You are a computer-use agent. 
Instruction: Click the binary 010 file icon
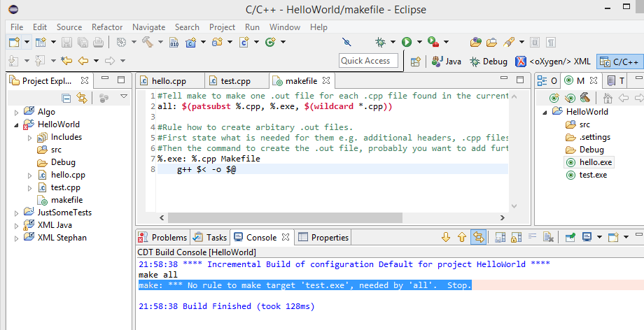pos(174,42)
